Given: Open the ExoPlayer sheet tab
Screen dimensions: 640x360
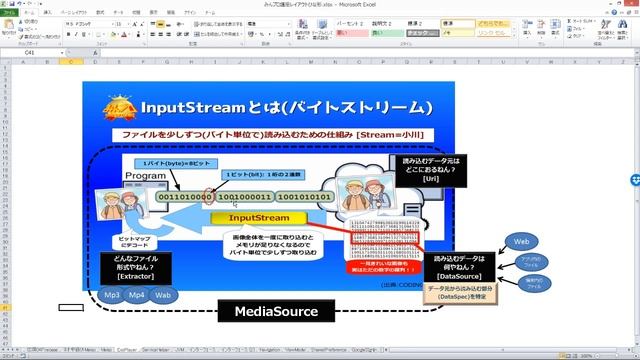Looking at the screenshot, I should coord(127,350).
